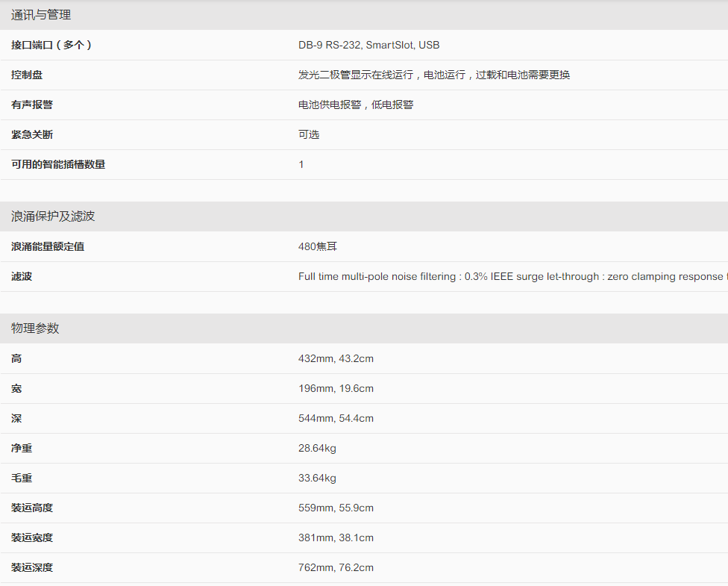Click the 可用的智能插槽数量 label
Viewport: 728px width, 586px height.
[x=58, y=164]
